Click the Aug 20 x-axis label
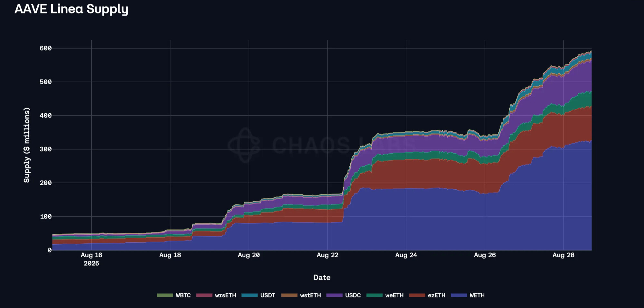This screenshot has width=644, height=308. (x=249, y=255)
